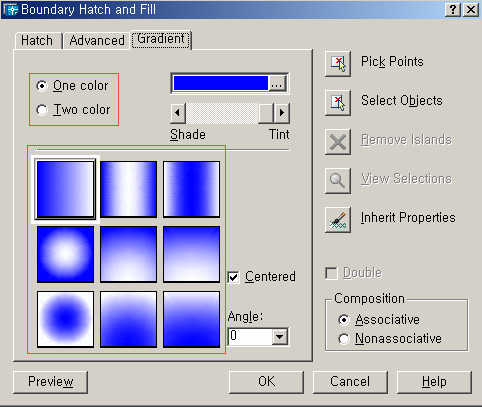Click the Inherit Properties paintbrush icon
The height and width of the screenshot is (407, 482).
338,220
